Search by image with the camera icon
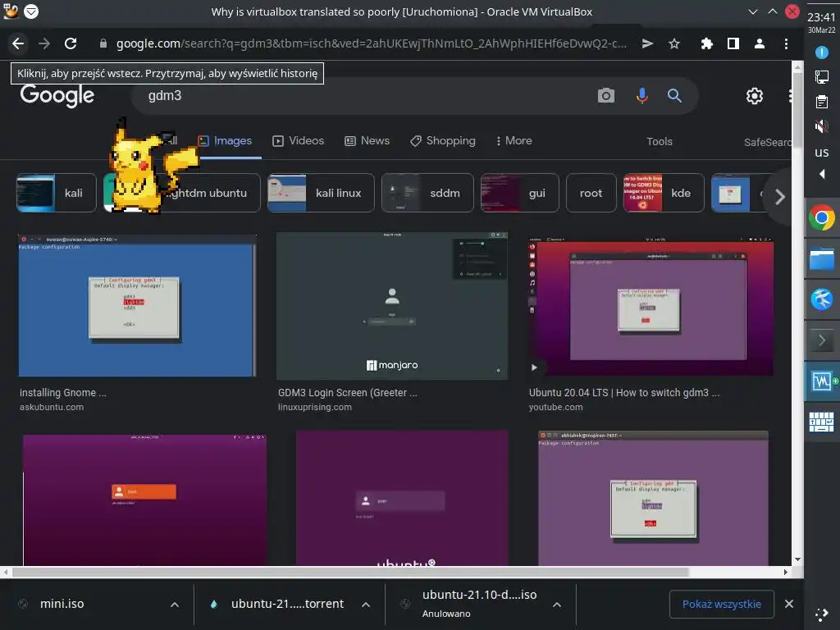This screenshot has height=630, width=840. coord(606,96)
